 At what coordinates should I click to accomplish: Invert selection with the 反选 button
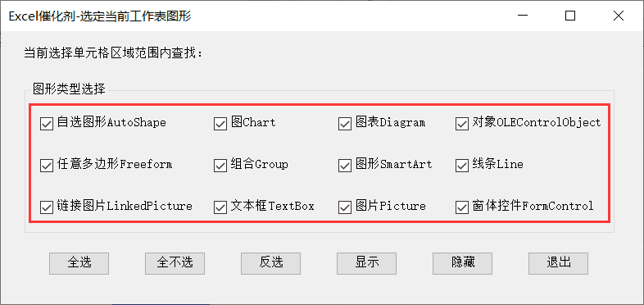pyautogui.click(x=270, y=263)
